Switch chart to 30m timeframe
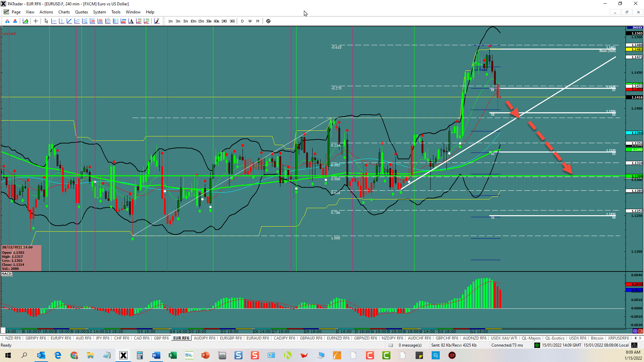Viewport: 644px width, 362px height. tap(209, 21)
